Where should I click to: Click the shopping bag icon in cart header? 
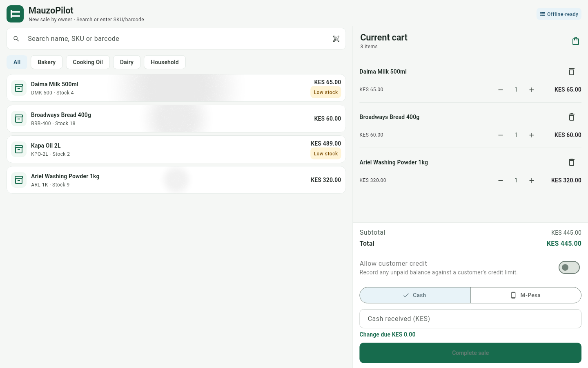click(576, 41)
